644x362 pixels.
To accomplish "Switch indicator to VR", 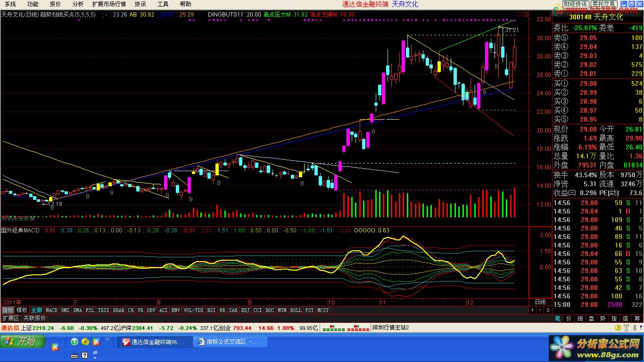I will pos(140,310).
